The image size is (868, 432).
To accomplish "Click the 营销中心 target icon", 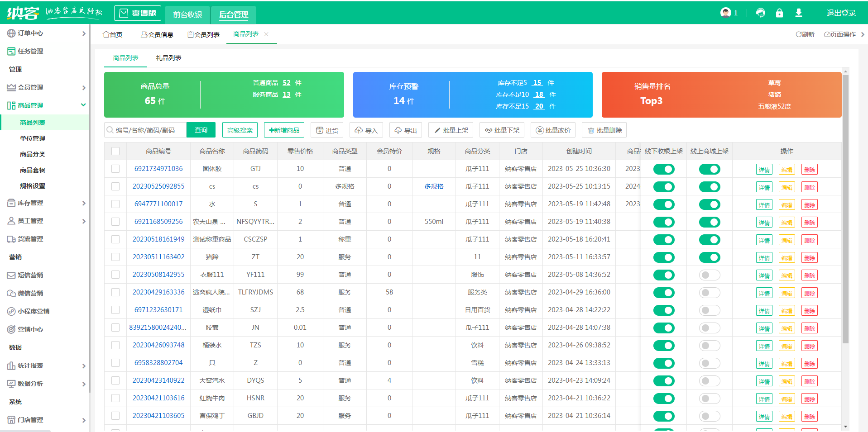I will pos(11,329).
